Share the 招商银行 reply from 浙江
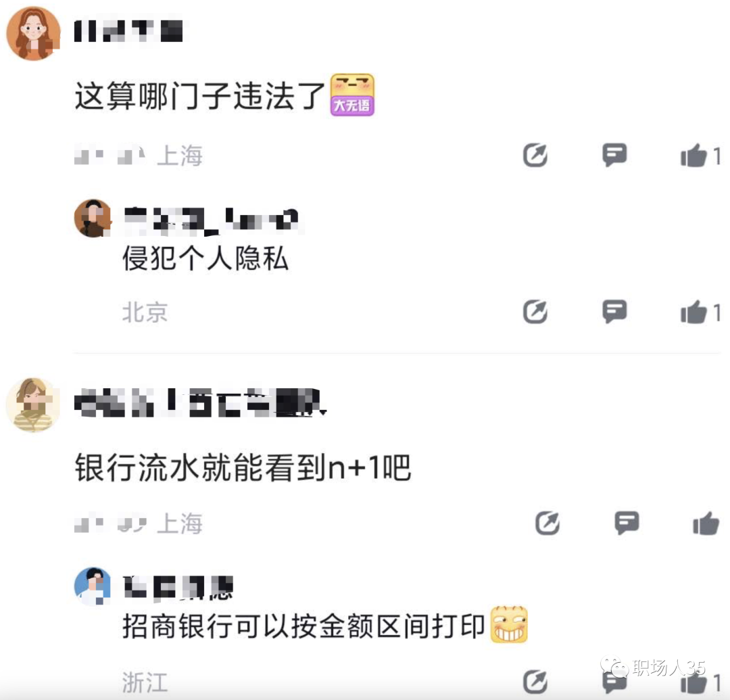 coord(535,682)
